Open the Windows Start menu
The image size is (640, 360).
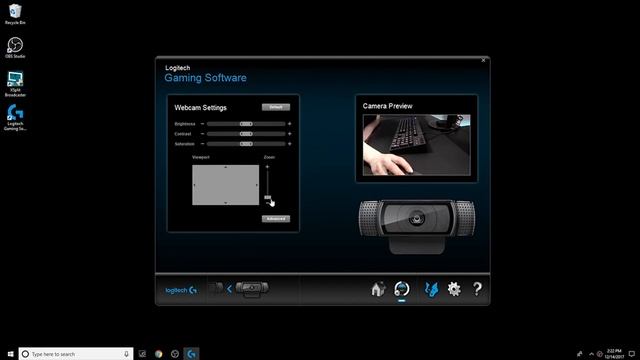[10, 354]
